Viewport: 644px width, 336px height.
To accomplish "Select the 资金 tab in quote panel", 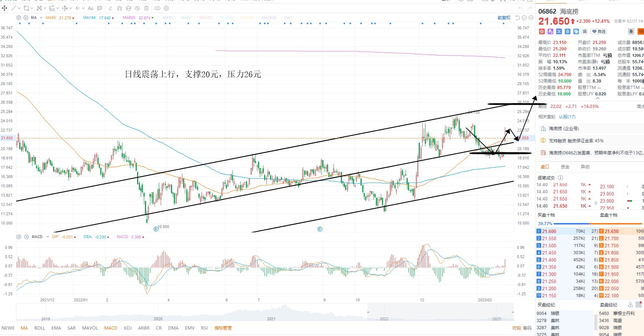I will pyautogui.click(x=565, y=167).
